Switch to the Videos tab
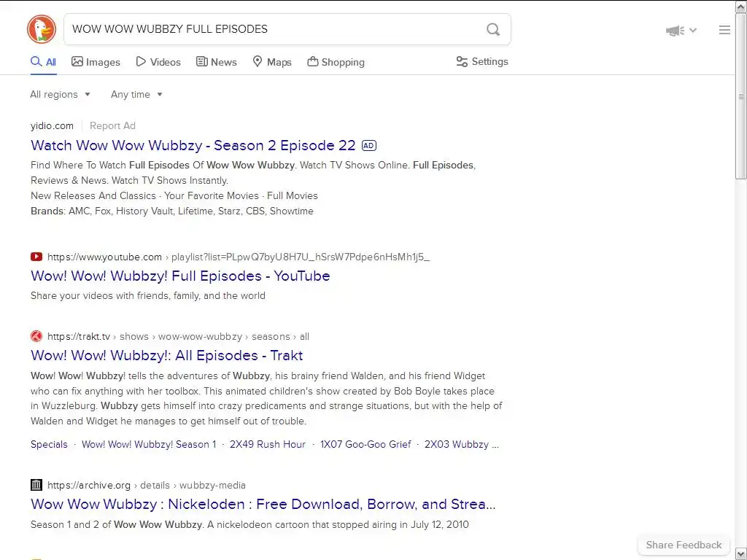Image resolution: width=747 pixels, height=560 pixels. click(x=158, y=62)
